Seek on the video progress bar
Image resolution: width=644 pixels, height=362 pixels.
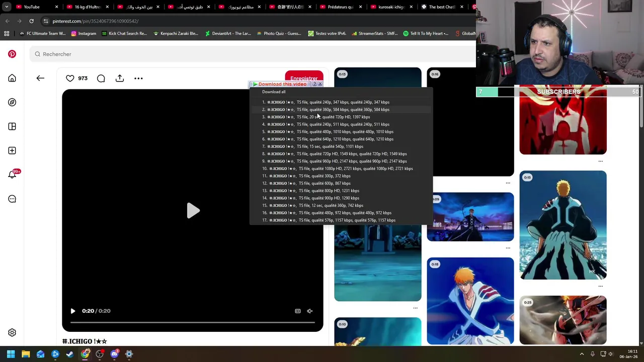193,322
